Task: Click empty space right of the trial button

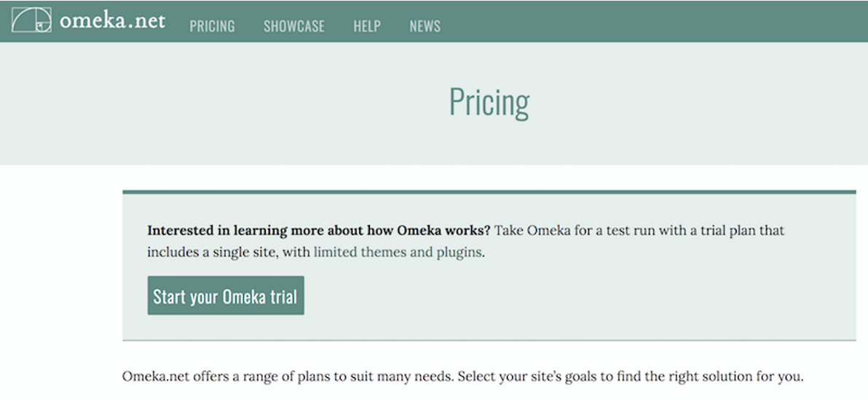Action: click(546, 295)
